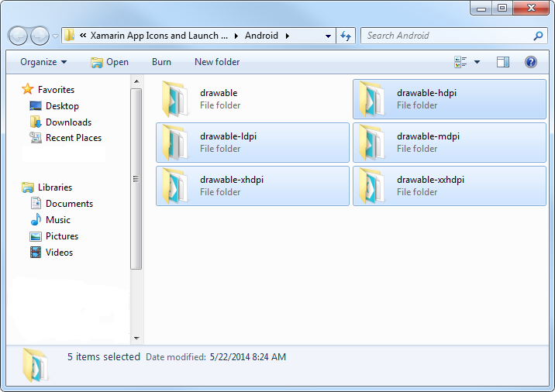
Task: Click the Change your view icon
Action: click(x=461, y=62)
